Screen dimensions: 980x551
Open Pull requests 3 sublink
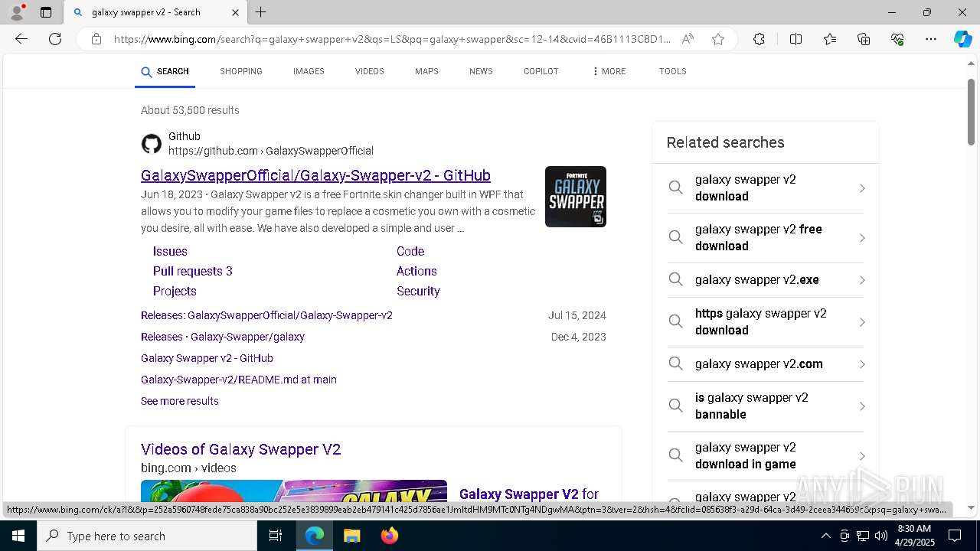coord(193,271)
